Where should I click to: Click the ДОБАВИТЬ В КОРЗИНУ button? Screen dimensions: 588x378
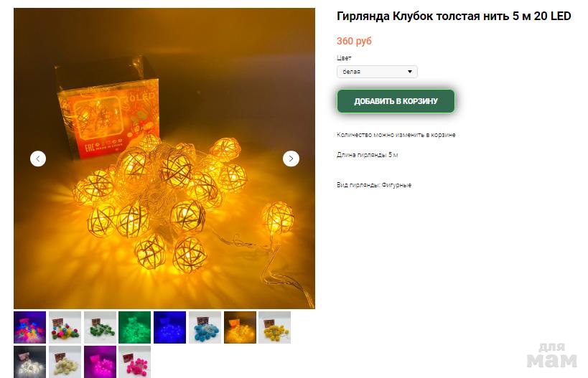point(396,101)
